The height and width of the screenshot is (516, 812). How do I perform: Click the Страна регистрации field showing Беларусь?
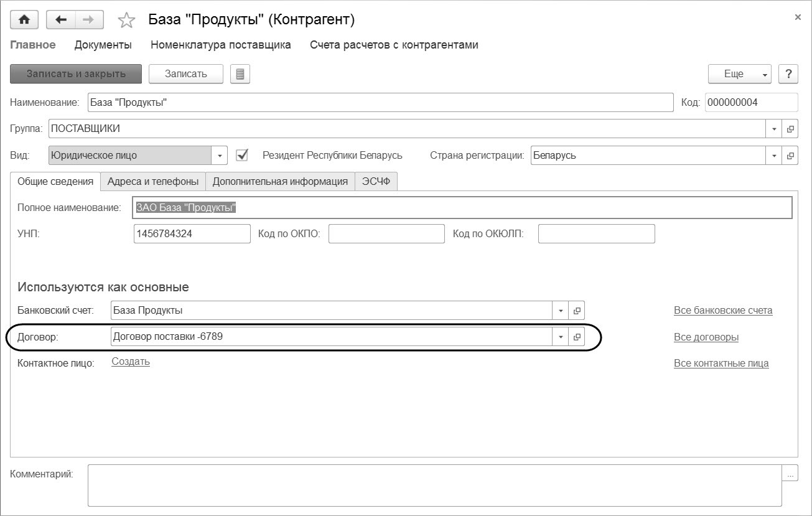click(649, 156)
